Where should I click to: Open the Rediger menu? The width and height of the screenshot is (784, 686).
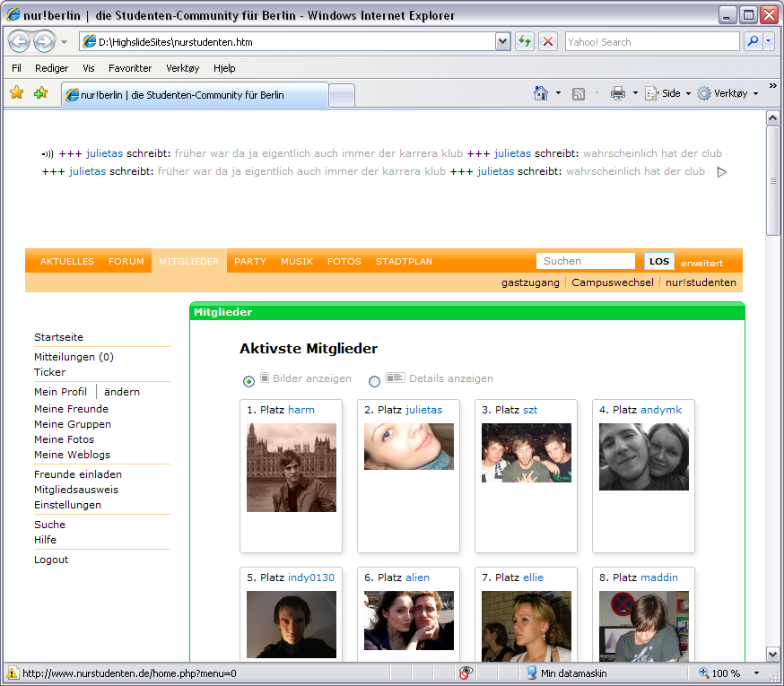click(x=51, y=68)
